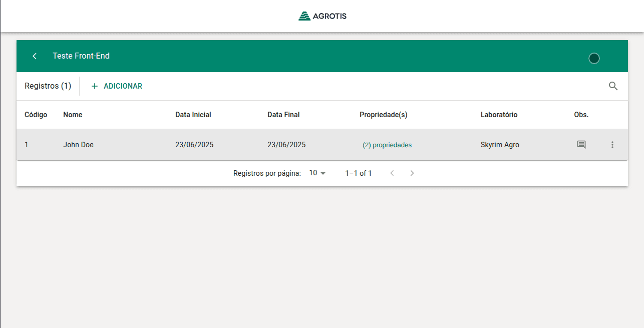Select the John Doe name cell
This screenshot has width=644, height=328.
coord(78,145)
